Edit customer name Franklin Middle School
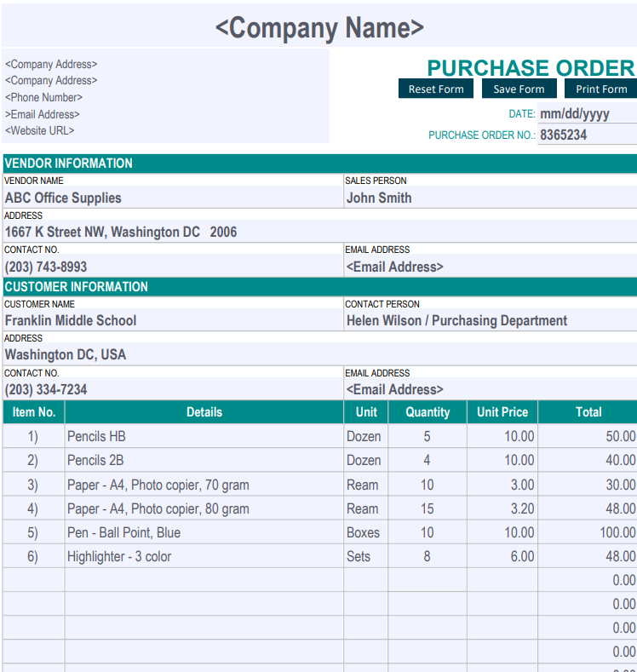637x672 pixels. click(x=173, y=319)
